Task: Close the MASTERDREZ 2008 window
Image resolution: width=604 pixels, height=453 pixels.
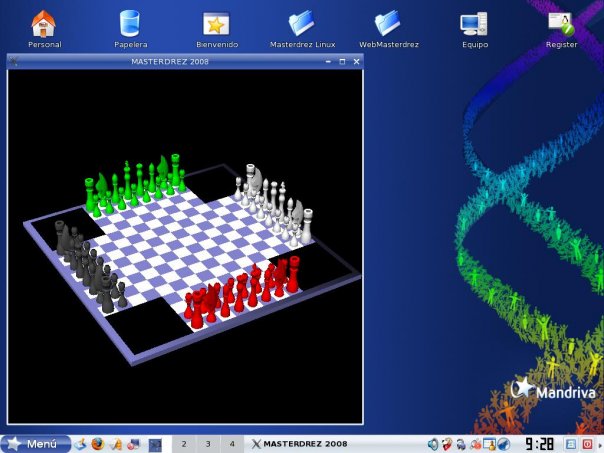Action: 356,62
